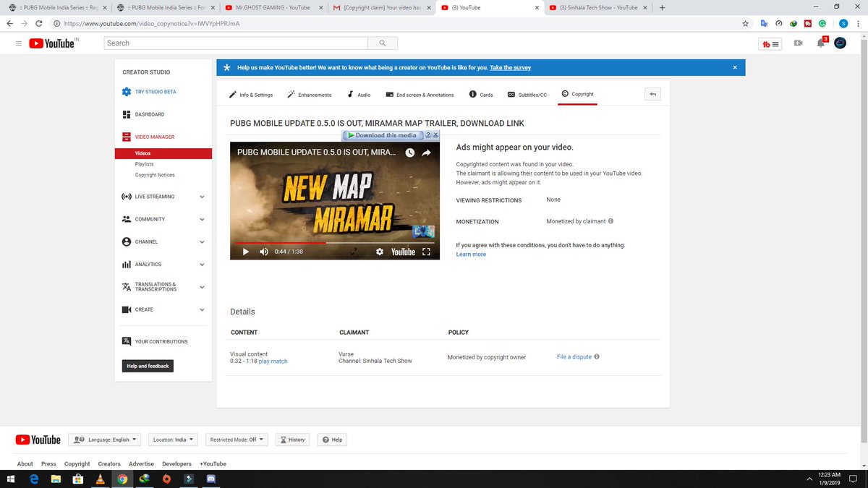Open VLC from the Windows taskbar

point(100,479)
